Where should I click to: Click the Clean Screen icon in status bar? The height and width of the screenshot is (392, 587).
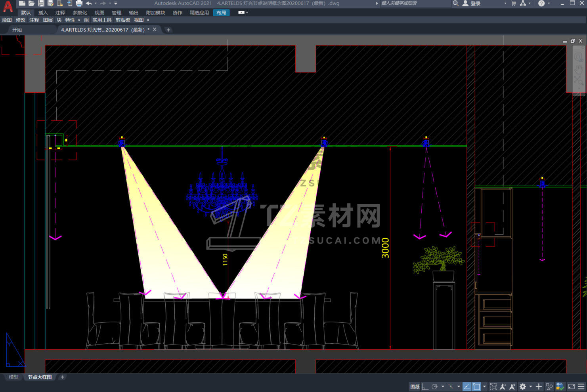click(572, 386)
